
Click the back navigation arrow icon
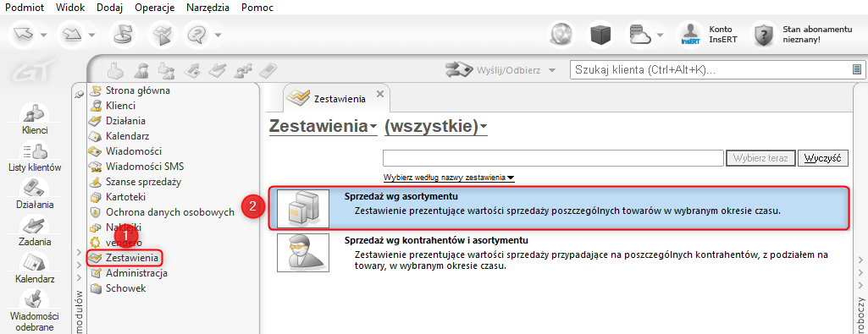[x=24, y=35]
